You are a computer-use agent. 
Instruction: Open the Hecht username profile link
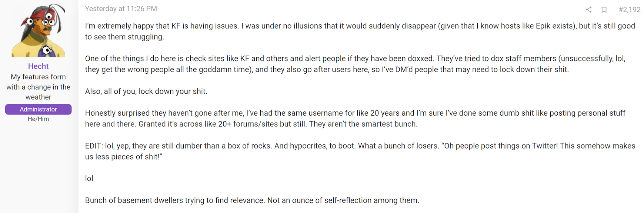(x=38, y=66)
